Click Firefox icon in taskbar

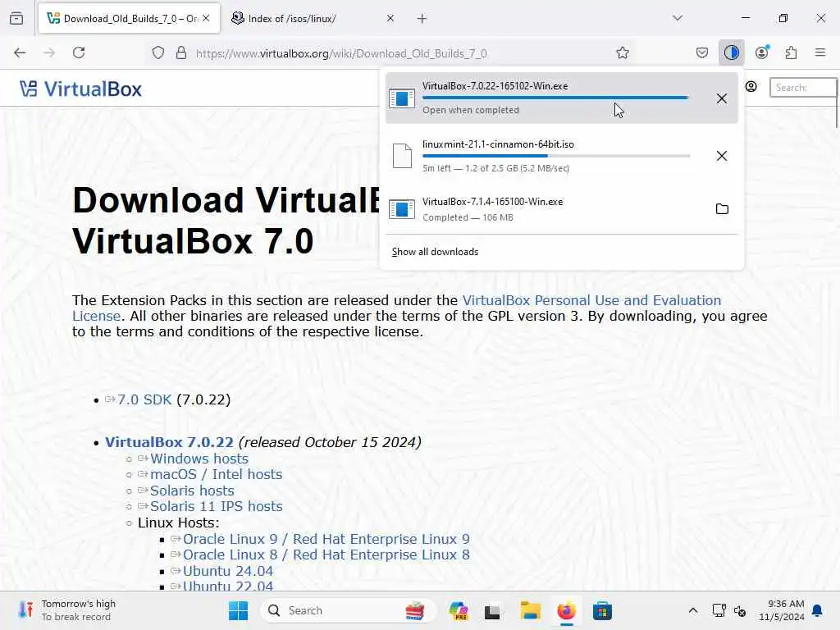[566, 610]
